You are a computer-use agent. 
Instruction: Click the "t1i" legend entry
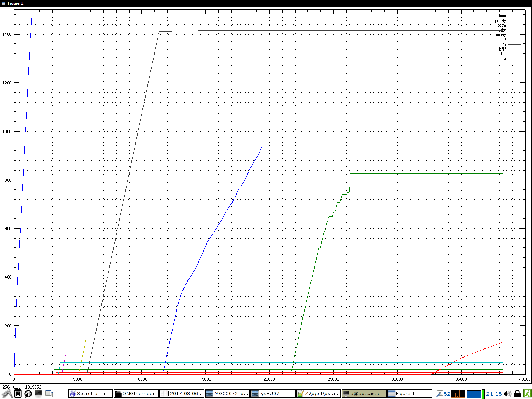click(x=503, y=44)
